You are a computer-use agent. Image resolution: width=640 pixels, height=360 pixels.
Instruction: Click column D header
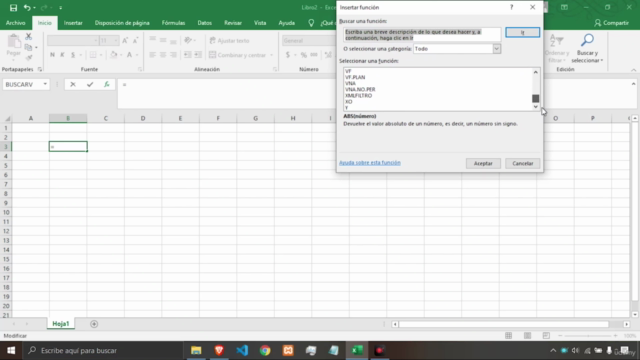[143, 118]
